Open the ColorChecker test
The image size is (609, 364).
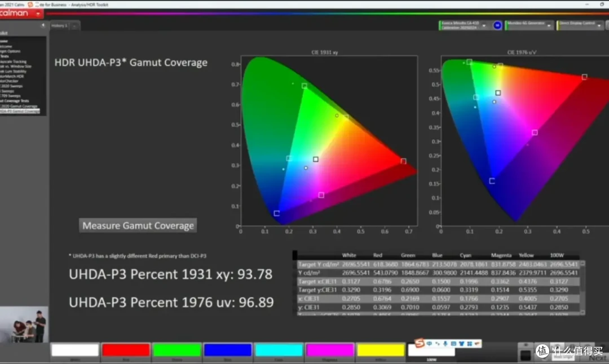coord(10,81)
